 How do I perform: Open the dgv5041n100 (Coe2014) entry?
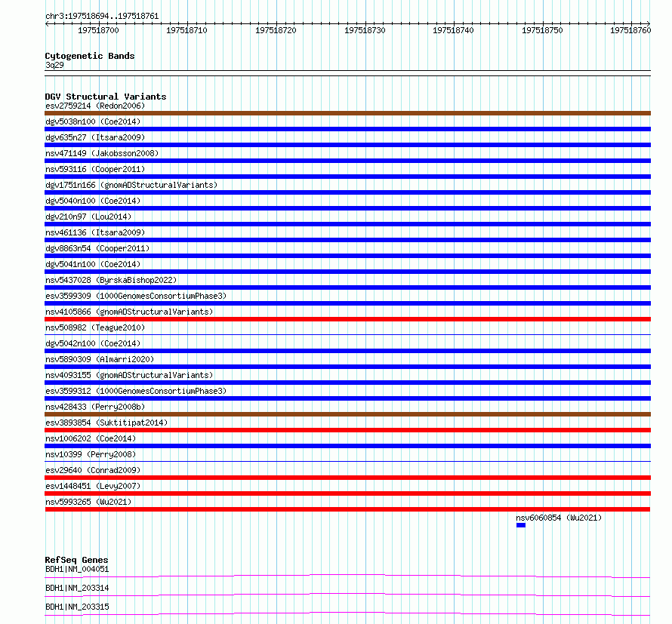(x=93, y=264)
